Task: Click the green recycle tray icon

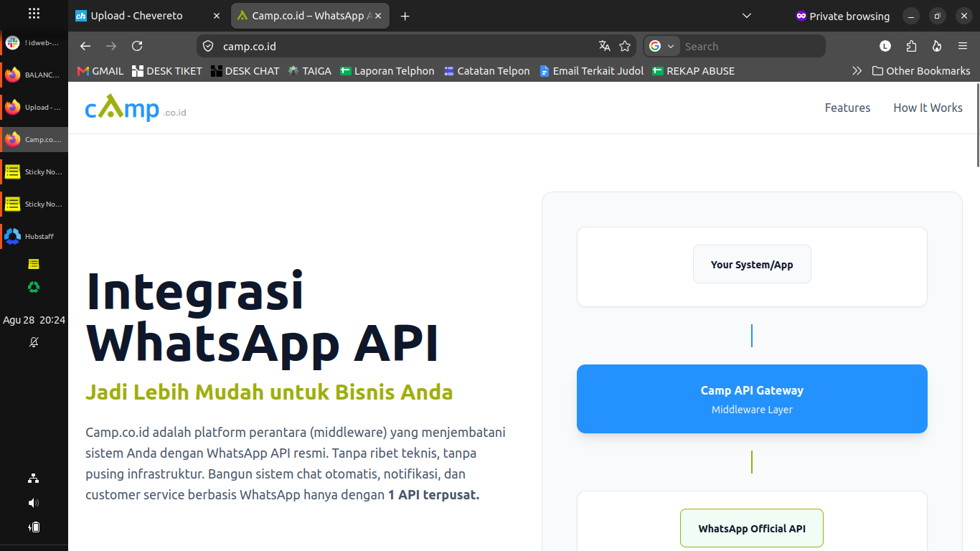Action: point(34,287)
